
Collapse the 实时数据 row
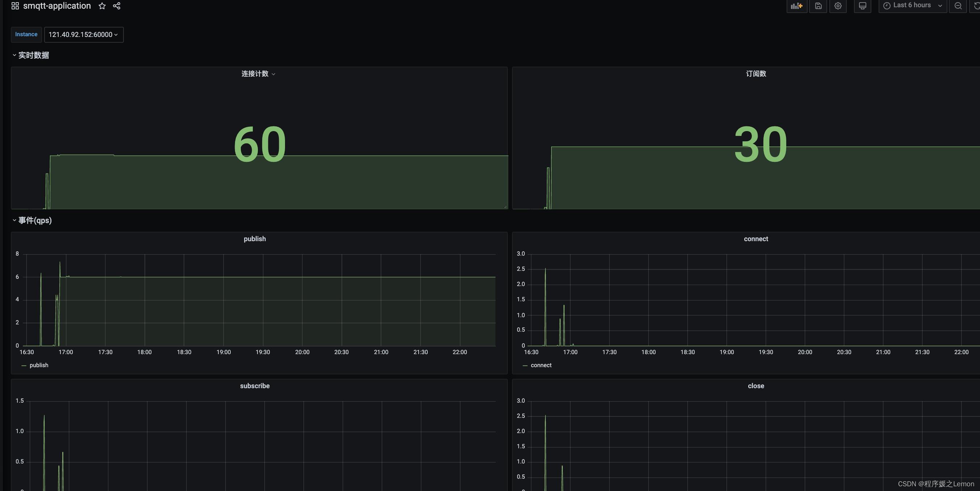pyautogui.click(x=30, y=55)
